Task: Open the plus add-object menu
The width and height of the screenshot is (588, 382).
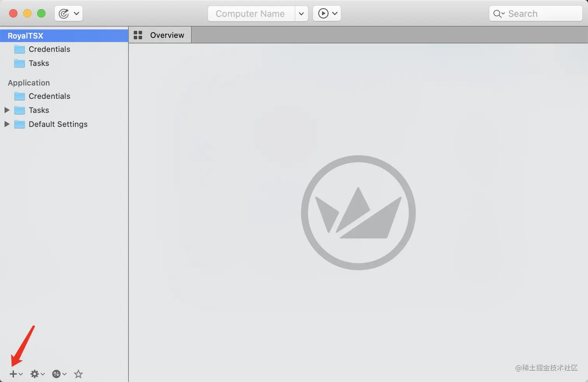Action: [x=16, y=374]
